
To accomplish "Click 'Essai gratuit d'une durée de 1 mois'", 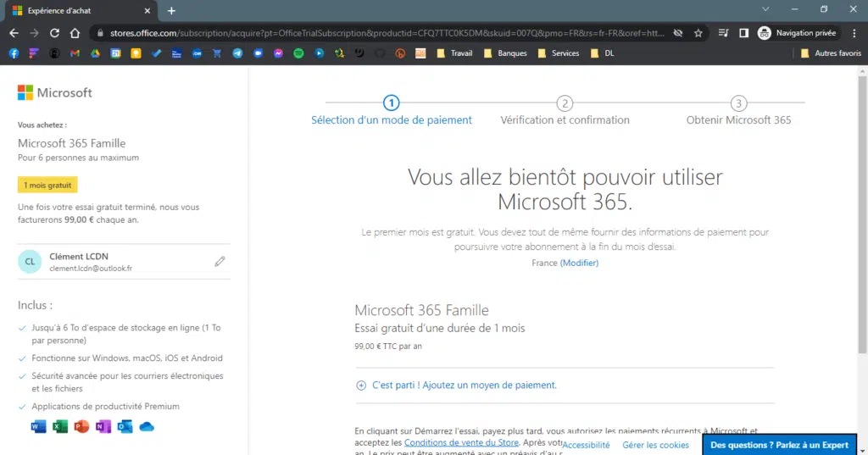I will (440, 328).
